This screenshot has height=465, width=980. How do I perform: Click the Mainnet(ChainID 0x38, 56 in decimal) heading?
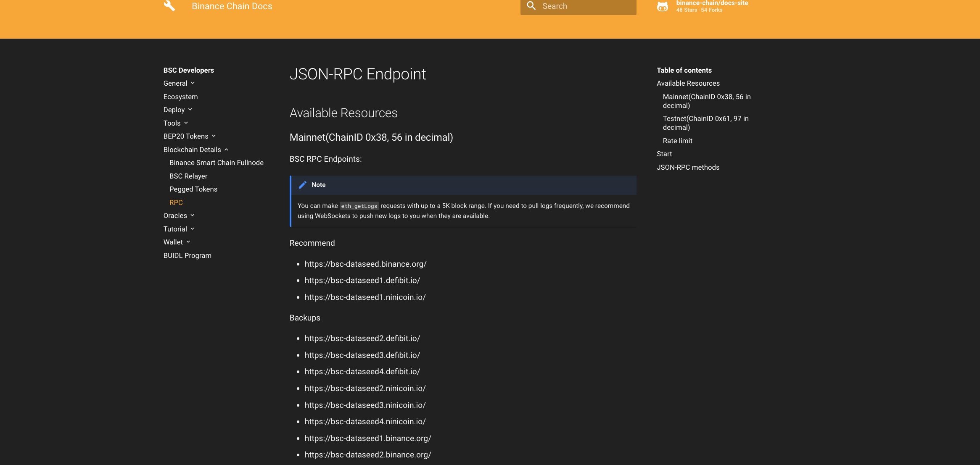pos(371,137)
